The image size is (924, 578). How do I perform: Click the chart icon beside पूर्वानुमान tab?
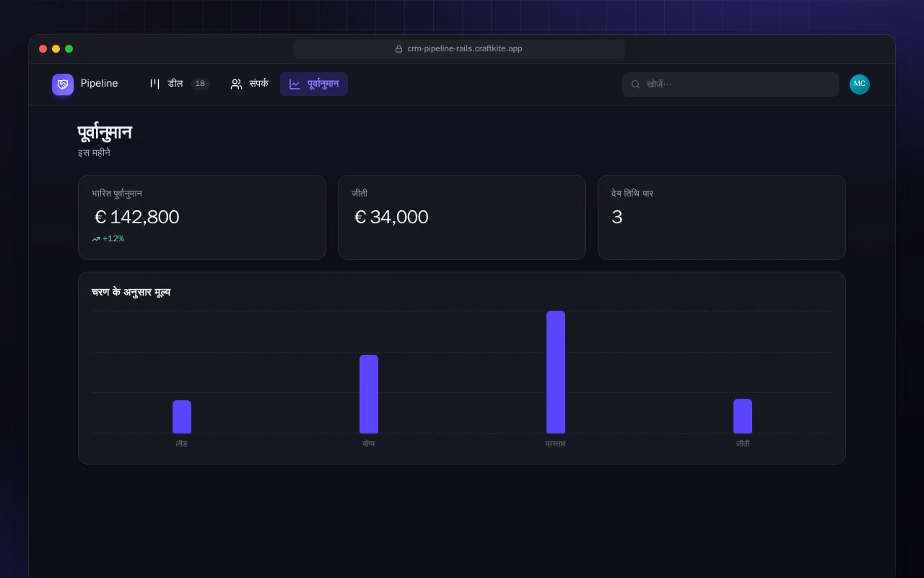click(x=295, y=84)
